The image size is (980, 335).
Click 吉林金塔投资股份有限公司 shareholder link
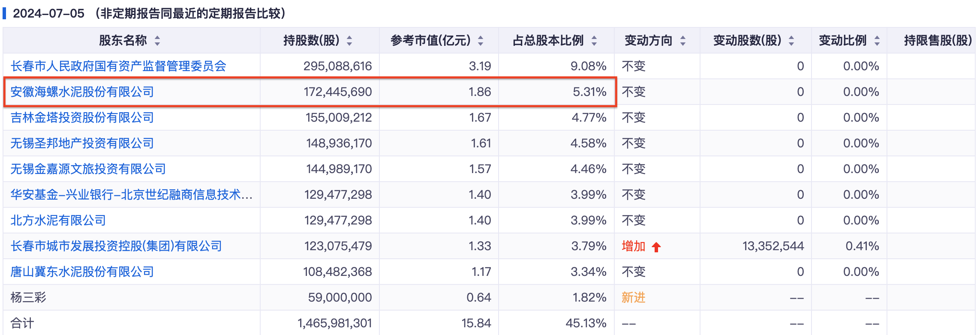pos(82,118)
